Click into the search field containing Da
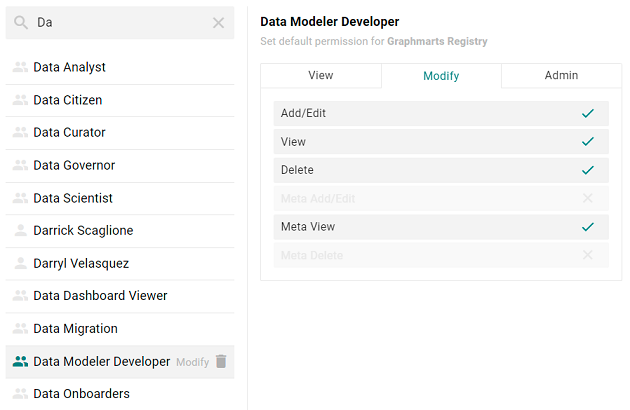 [120, 22]
